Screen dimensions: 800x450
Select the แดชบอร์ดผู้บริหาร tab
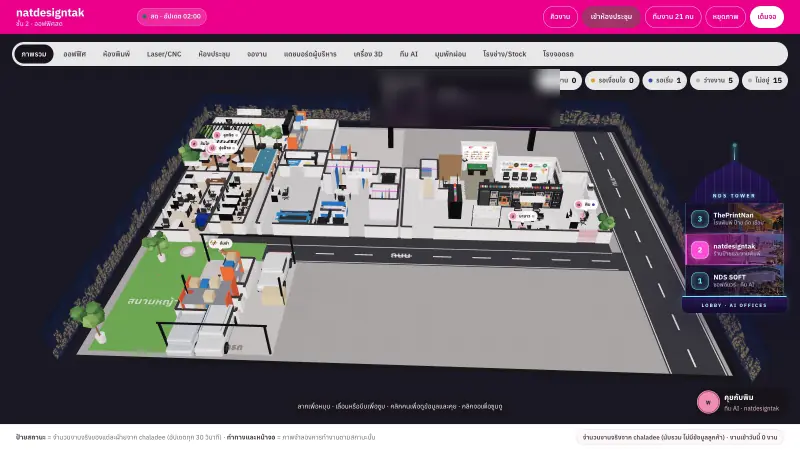click(310, 54)
